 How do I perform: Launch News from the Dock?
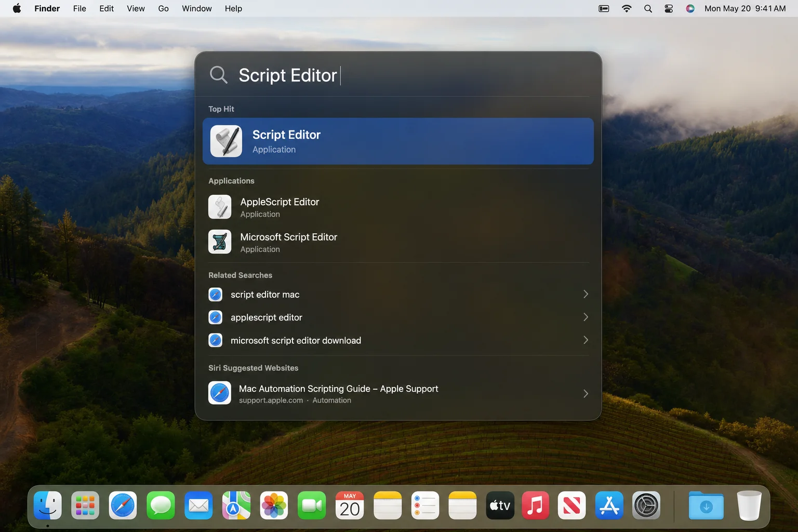(572, 506)
